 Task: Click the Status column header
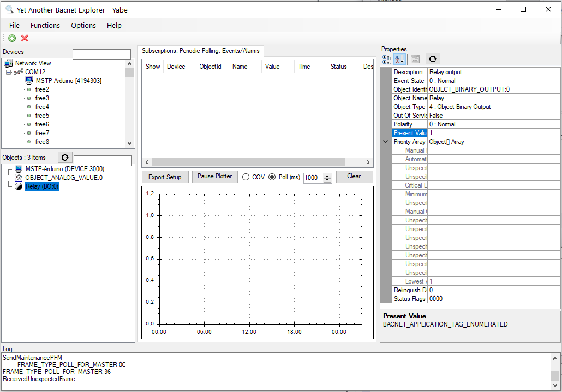pos(343,67)
